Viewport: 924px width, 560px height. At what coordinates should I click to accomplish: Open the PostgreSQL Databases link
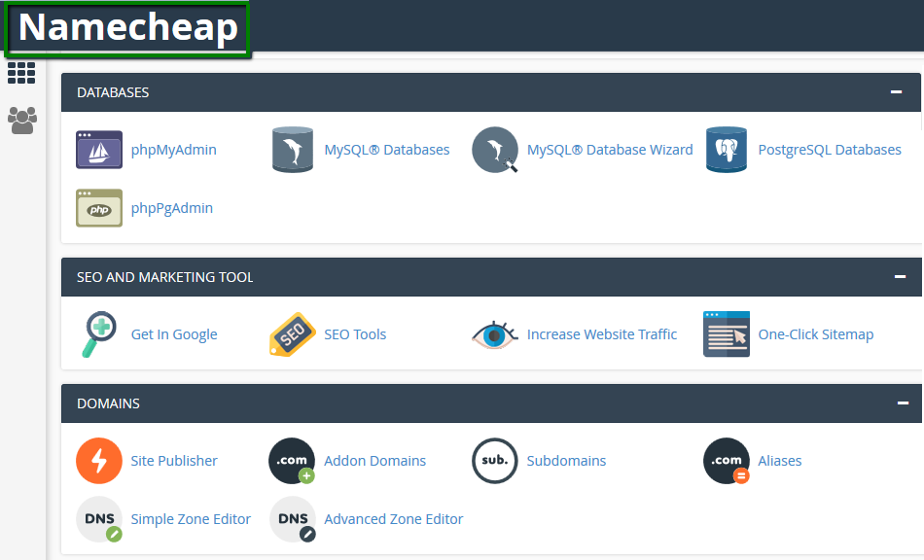[x=830, y=150]
